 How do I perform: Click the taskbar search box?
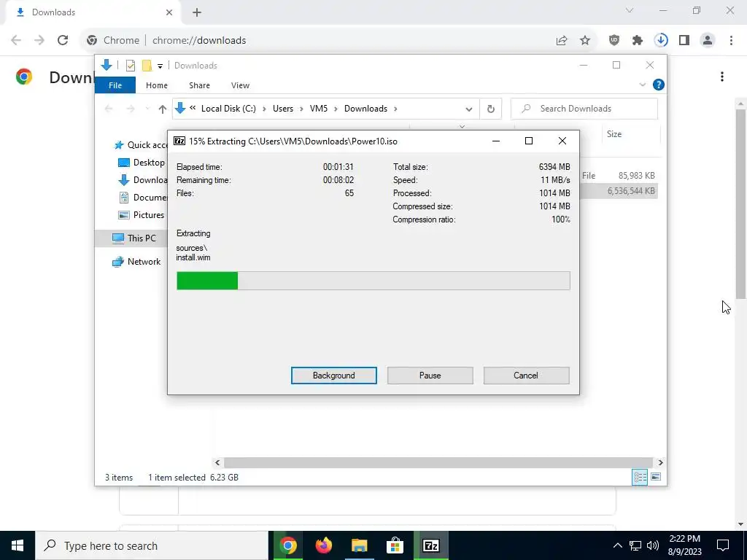(x=152, y=545)
